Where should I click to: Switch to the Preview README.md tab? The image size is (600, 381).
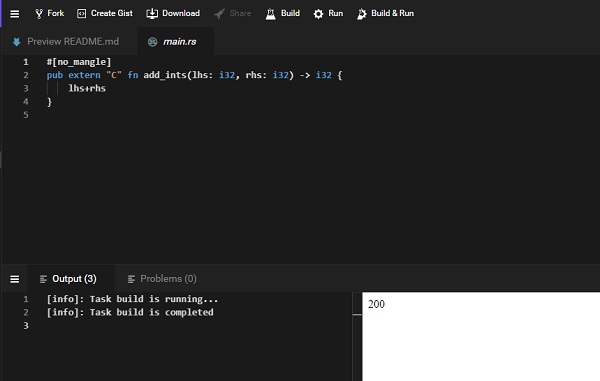pyautogui.click(x=66, y=41)
